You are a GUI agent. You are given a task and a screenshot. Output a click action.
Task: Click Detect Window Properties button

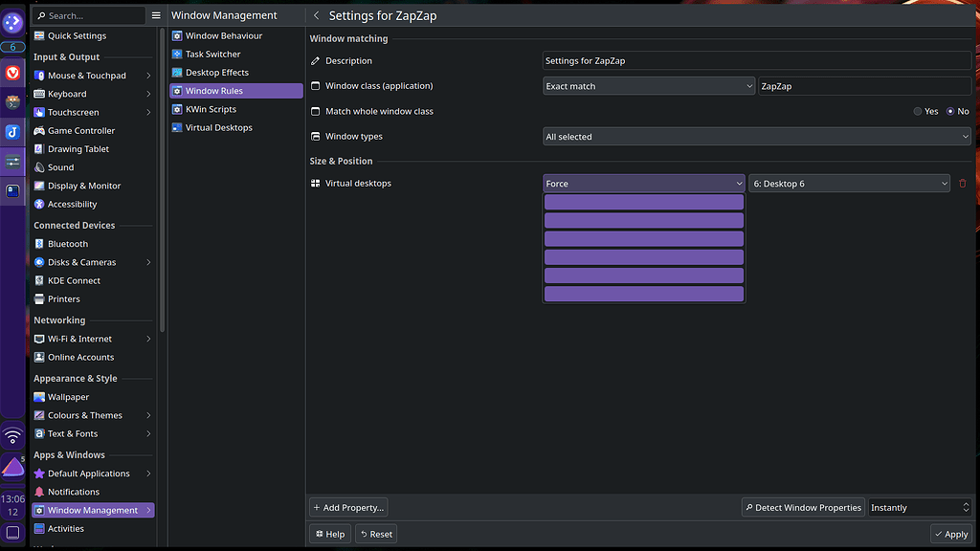[x=803, y=508]
